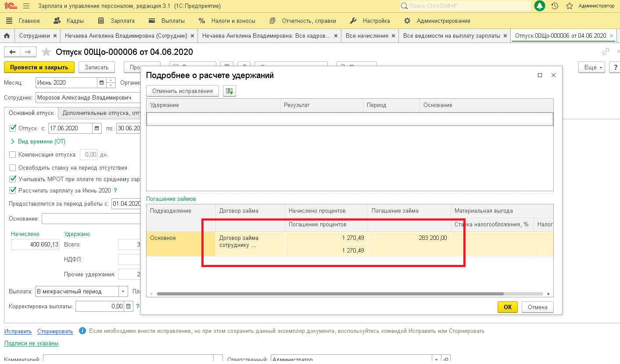Click the 283 200,00 Погашение займа cell
The width and height of the screenshot is (620, 364).
409,238
